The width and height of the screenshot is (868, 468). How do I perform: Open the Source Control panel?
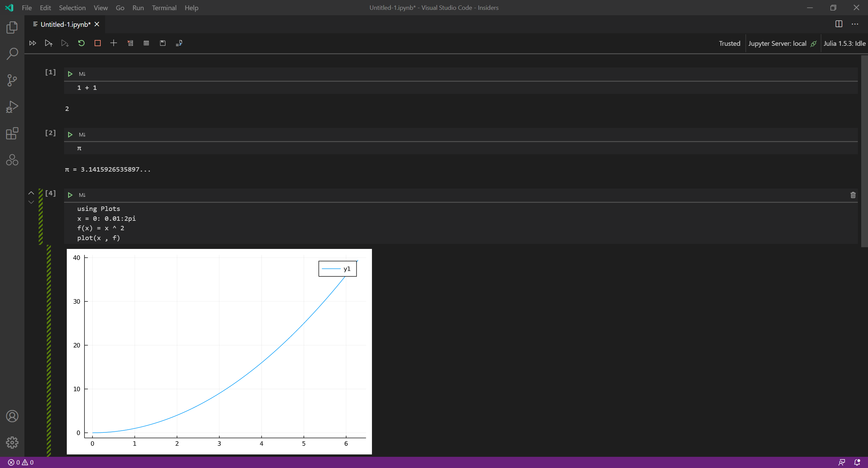12,80
